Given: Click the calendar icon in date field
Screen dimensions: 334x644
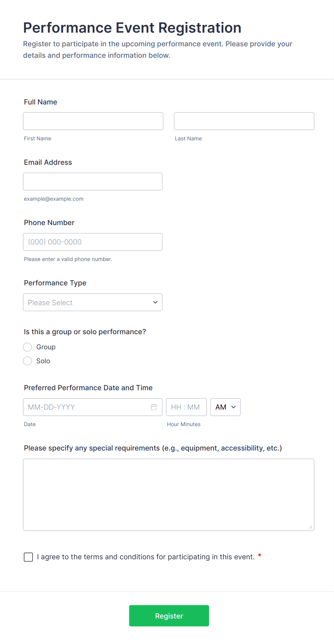Looking at the screenshot, I should coord(154,407).
